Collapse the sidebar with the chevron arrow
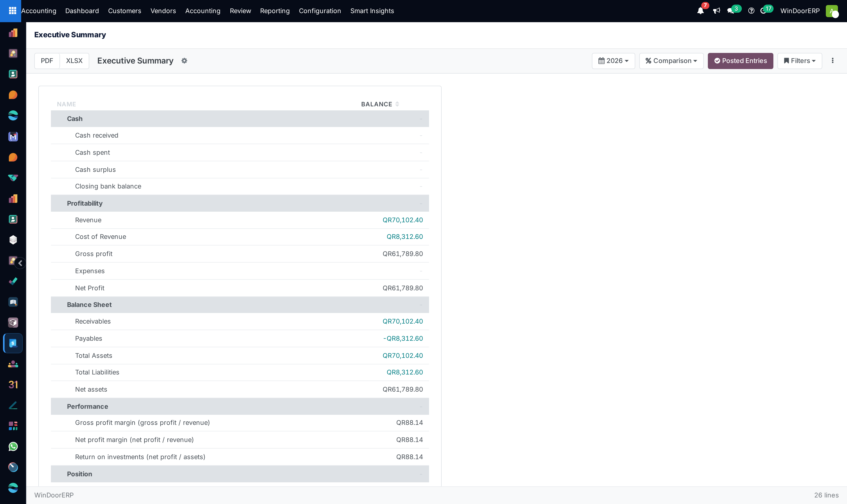 pyautogui.click(x=20, y=263)
